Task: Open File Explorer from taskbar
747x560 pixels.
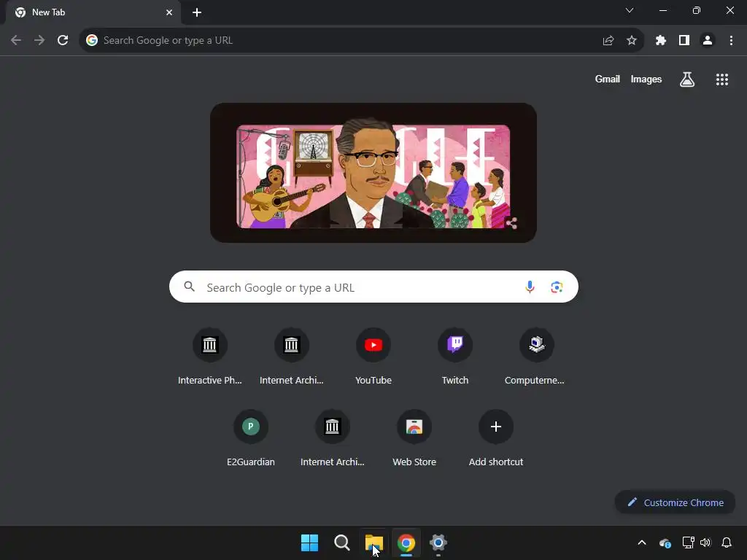Action: tap(374, 542)
